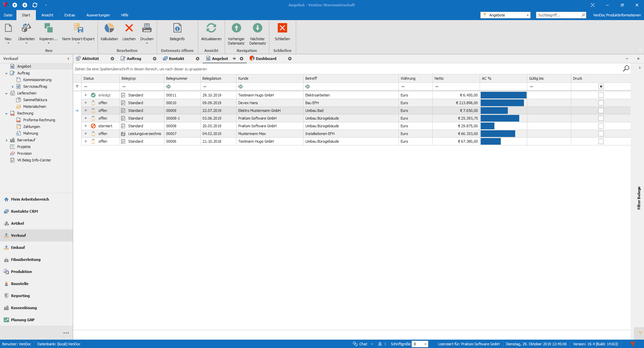The image size is (644, 348).
Task: Open the Schriftgröße dropdown
Action: (425, 344)
